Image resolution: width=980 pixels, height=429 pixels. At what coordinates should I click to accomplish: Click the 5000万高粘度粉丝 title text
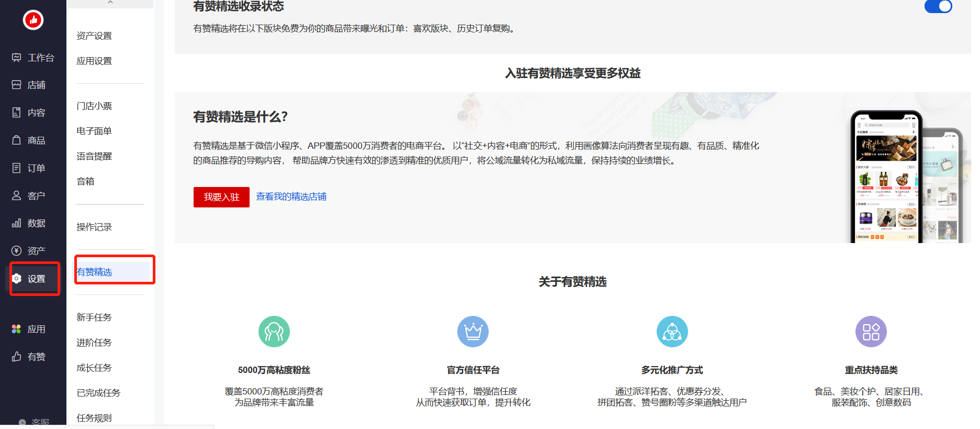tap(274, 370)
